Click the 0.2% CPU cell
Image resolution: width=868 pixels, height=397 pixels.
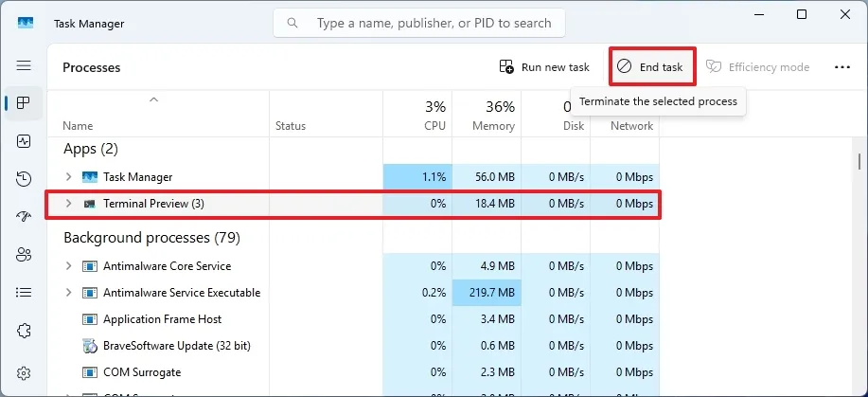point(417,292)
